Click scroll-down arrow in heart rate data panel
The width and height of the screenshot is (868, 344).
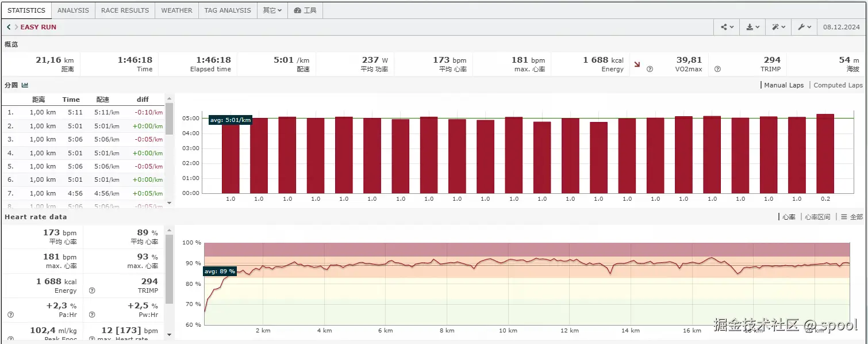[169, 334]
